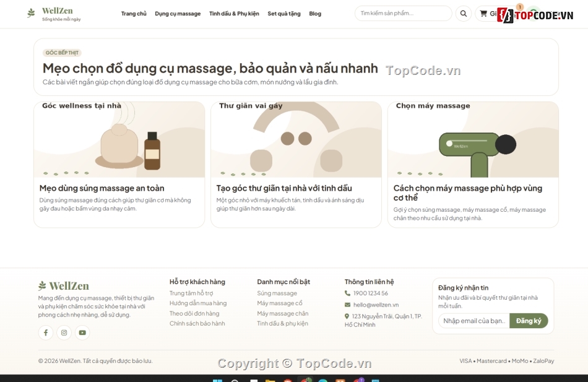Focus the Tìm kiếm sản phẩm search field
588x382 pixels.
404,14
